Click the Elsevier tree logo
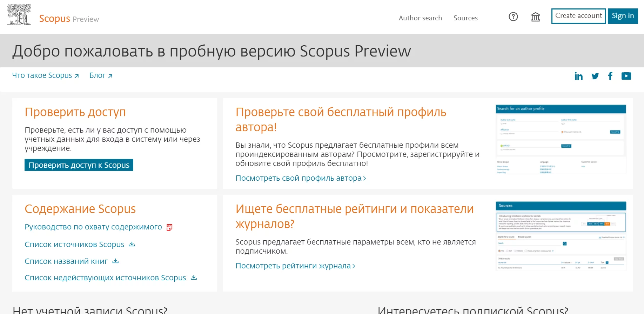Screen dimensions: 644x314 (x=19, y=14)
